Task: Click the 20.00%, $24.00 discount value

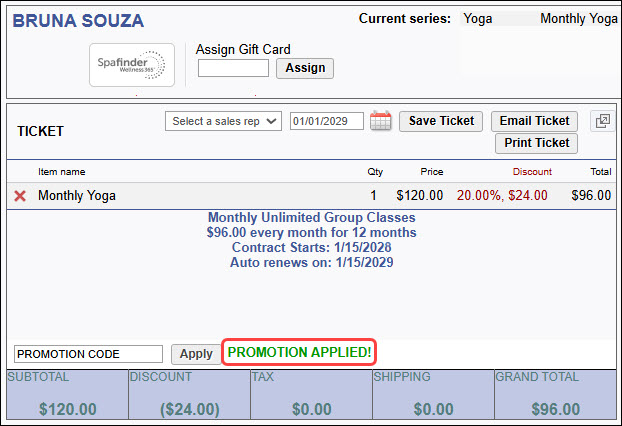Action: (502, 195)
